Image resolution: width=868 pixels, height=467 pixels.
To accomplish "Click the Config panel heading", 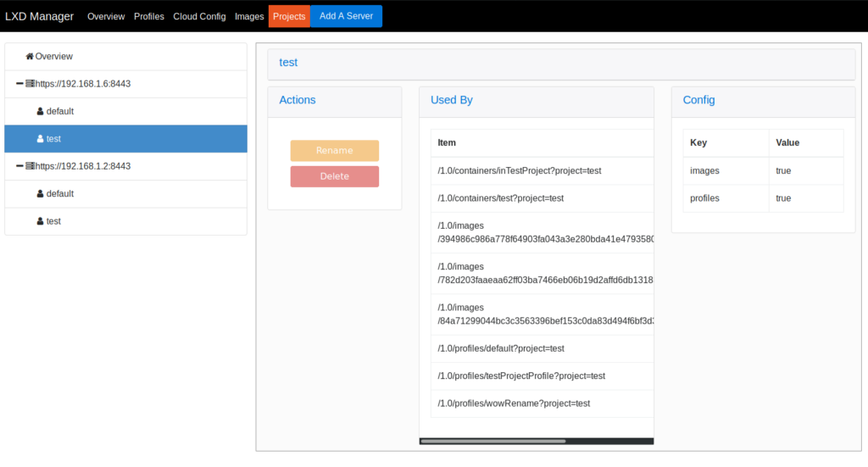I will 698,100.
